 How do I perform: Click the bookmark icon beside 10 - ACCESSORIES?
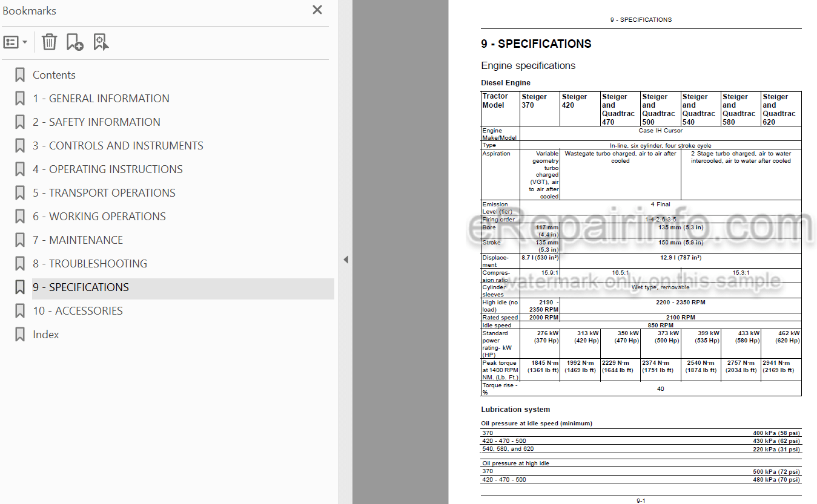(x=20, y=311)
